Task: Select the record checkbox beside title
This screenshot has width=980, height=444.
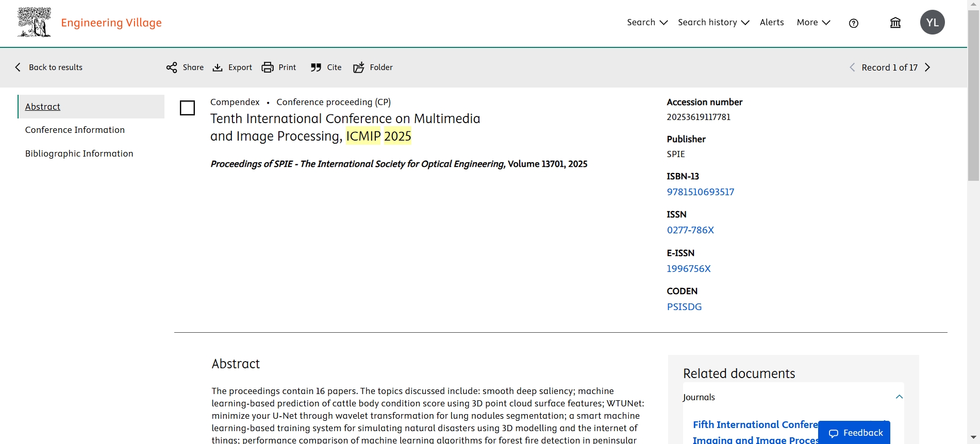Action: (187, 108)
